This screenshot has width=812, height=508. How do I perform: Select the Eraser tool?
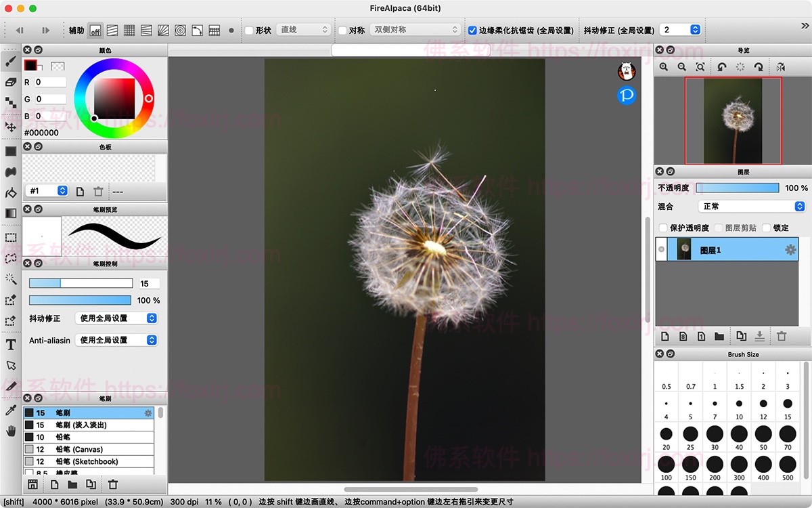point(11,83)
